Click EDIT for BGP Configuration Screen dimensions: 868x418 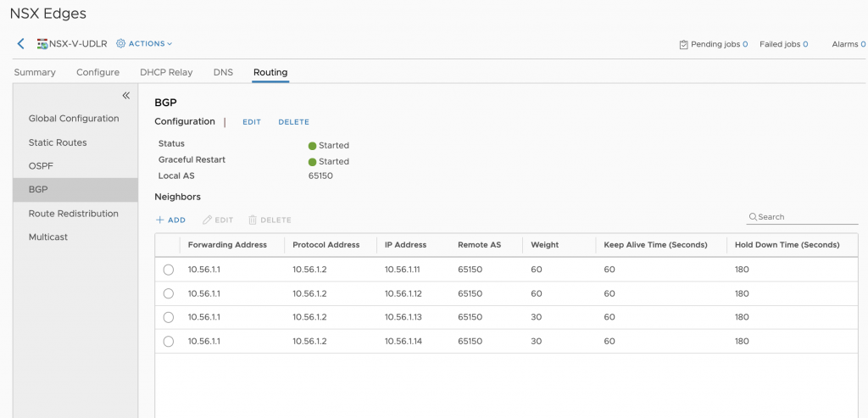pyautogui.click(x=251, y=122)
